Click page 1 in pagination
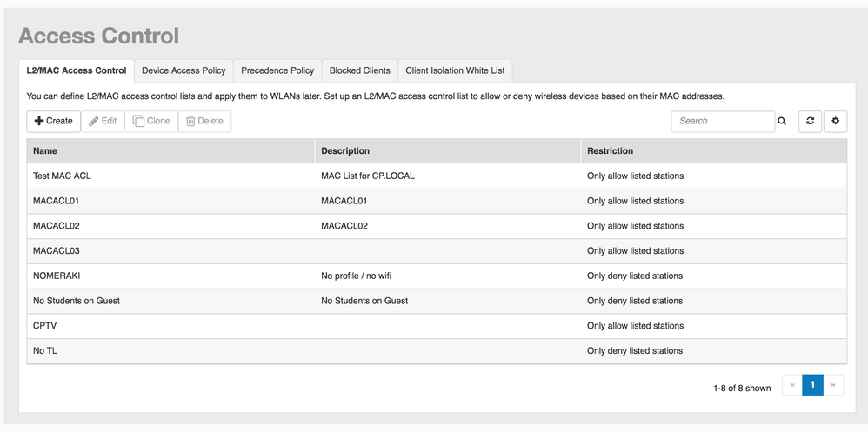The height and width of the screenshot is (432, 868). point(812,385)
